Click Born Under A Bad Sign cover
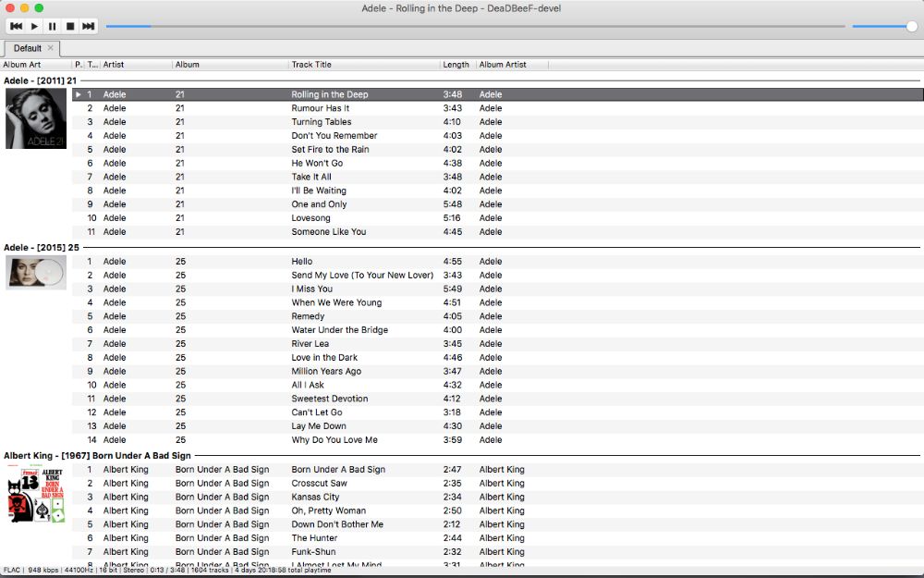 coord(36,494)
